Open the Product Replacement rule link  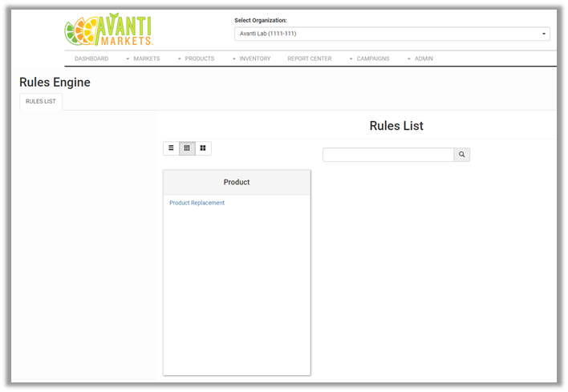197,203
